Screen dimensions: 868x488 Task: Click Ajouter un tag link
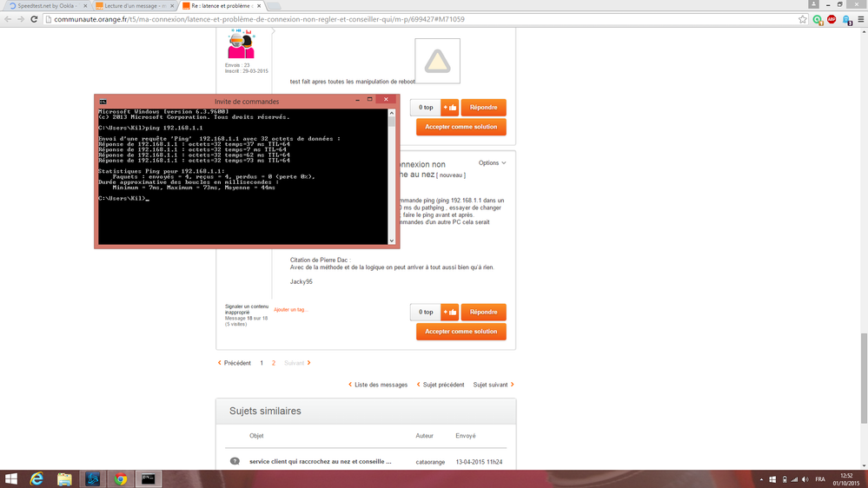pyautogui.click(x=290, y=310)
